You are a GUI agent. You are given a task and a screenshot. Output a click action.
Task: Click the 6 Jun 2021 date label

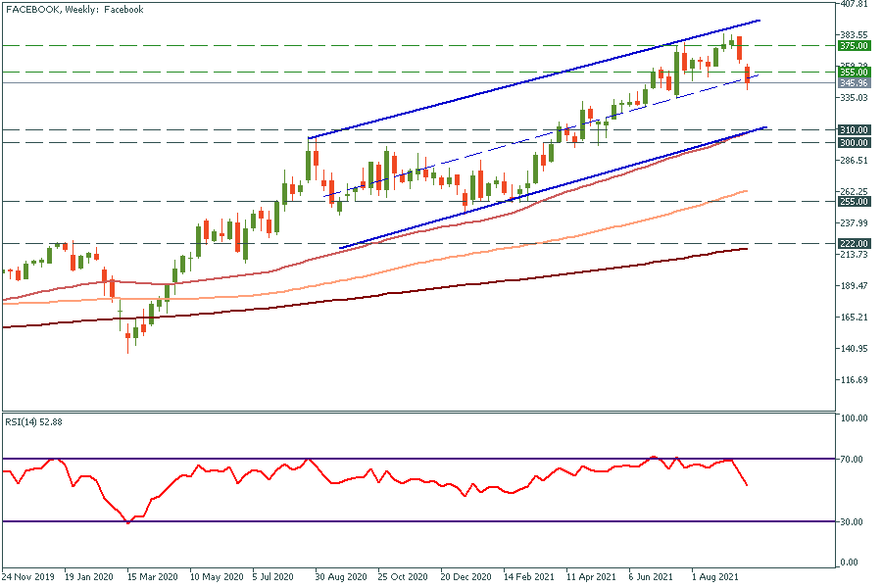tap(653, 577)
